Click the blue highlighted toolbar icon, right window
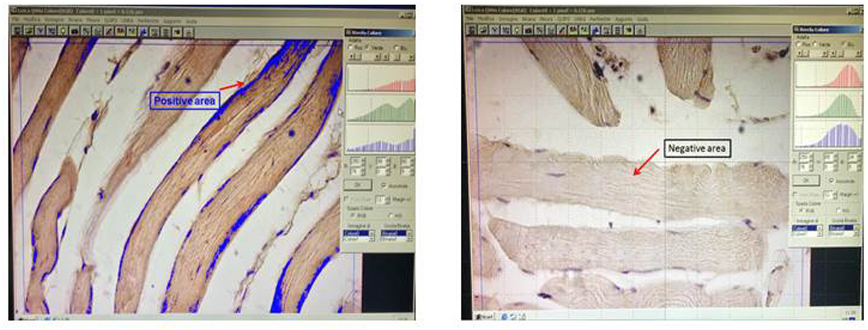The height and width of the screenshot is (330, 868). pos(595,30)
